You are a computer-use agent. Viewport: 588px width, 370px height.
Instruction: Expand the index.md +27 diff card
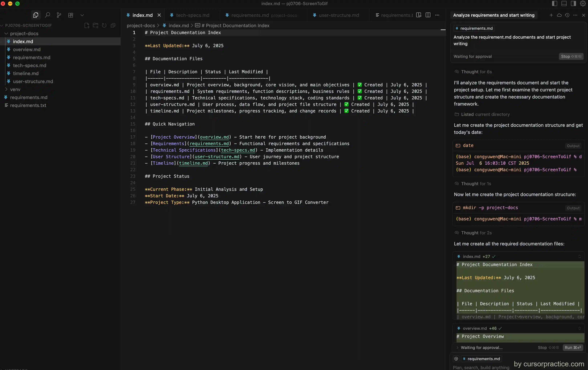pyautogui.click(x=579, y=256)
